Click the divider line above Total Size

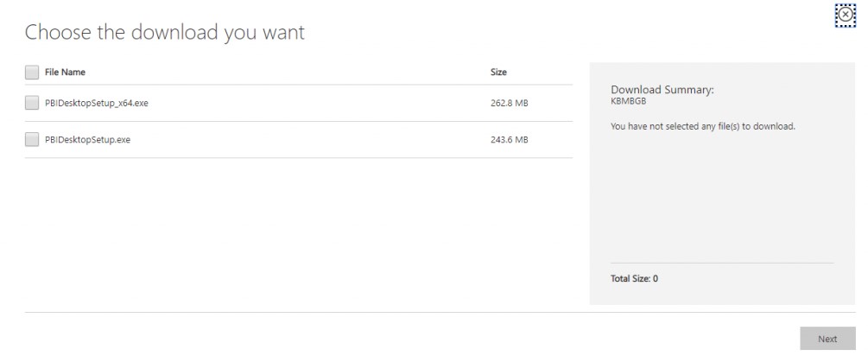[721, 262]
